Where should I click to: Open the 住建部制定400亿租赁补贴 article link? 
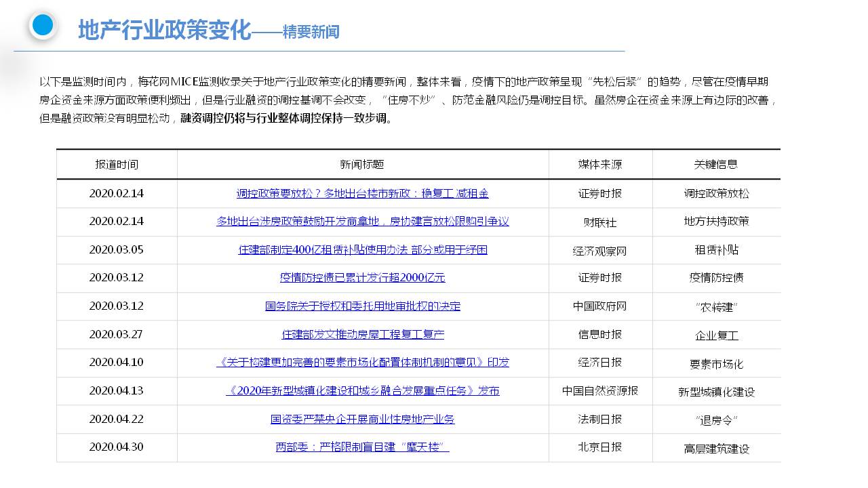pyautogui.click(x=362, y=249)
